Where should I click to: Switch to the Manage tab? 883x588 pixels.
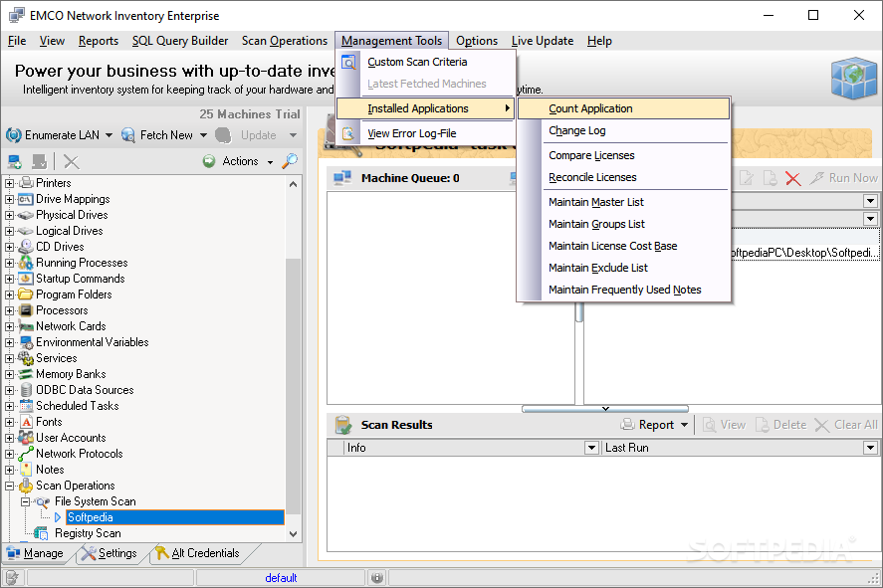click(x=36, y=553)
